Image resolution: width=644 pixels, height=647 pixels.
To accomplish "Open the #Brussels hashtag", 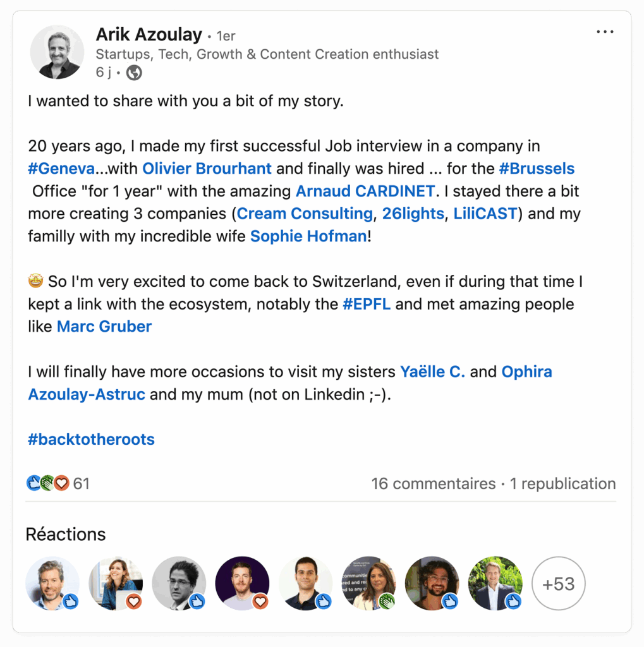I will tap(537, 168).
